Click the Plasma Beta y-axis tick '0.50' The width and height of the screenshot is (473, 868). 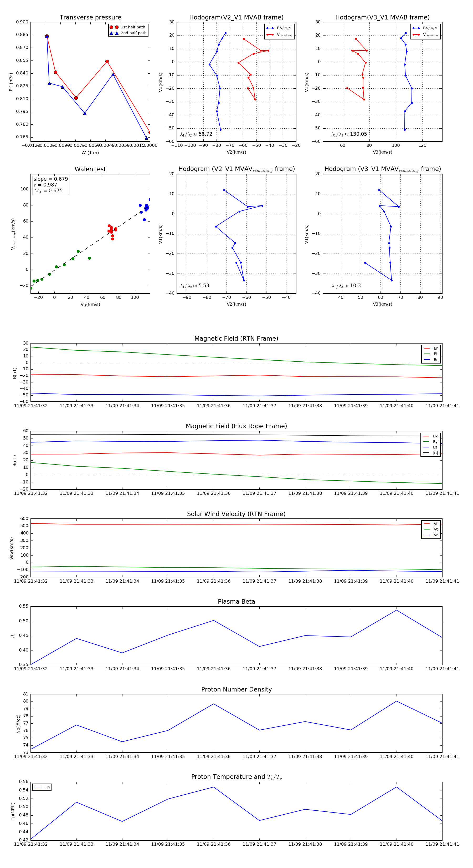24,621
